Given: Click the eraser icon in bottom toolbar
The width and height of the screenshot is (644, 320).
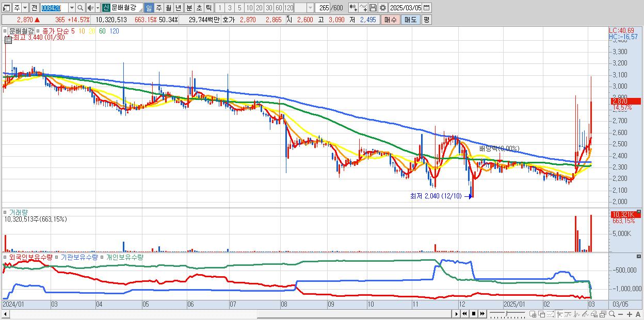Looking at the screenshot, I should [594, 314].
